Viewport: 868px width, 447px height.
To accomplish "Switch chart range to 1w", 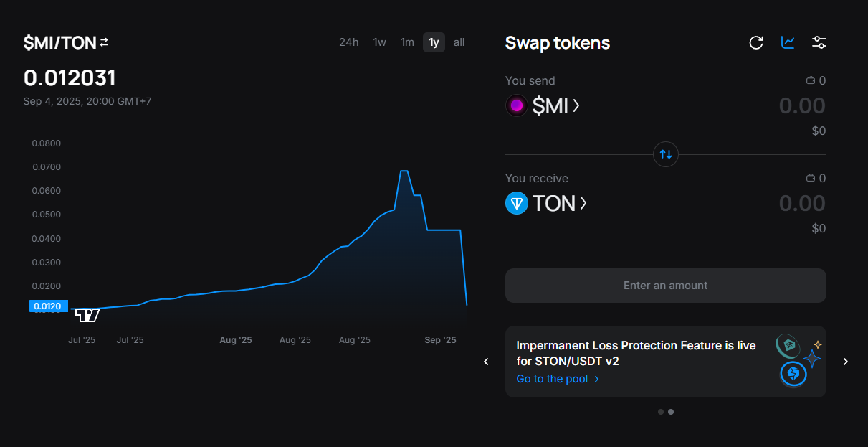I will [x=380, y=42].
